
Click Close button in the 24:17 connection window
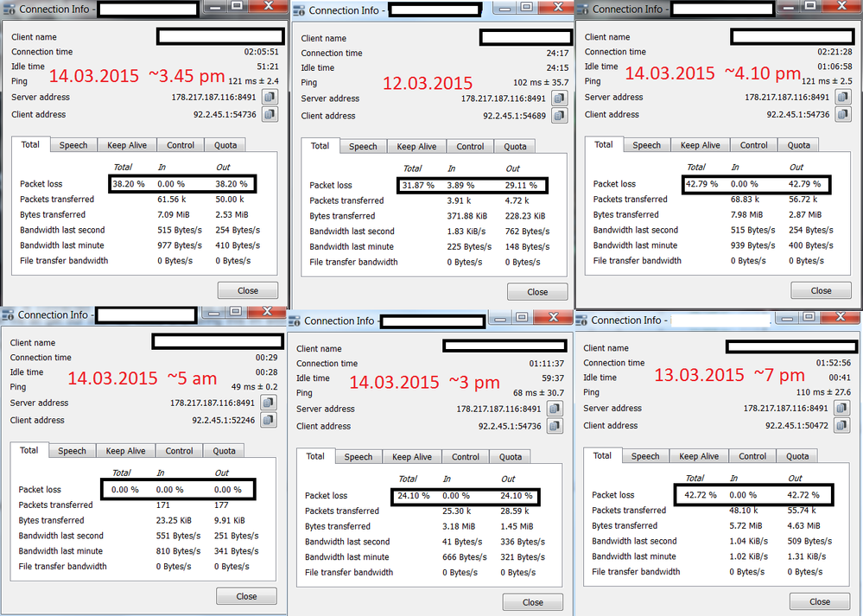537,292
